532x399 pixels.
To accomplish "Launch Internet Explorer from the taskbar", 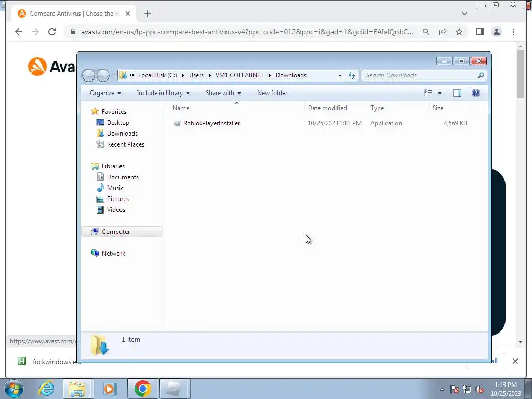I will [46, 389].
